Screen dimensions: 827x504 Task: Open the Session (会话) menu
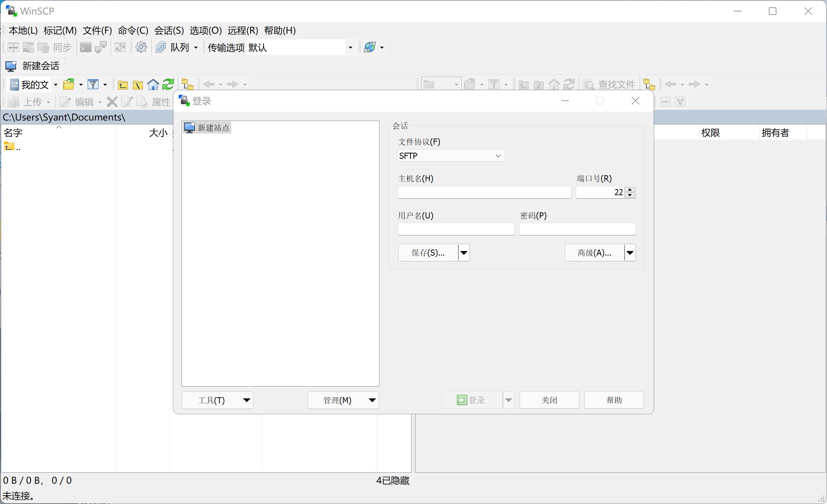pos(169,31)
